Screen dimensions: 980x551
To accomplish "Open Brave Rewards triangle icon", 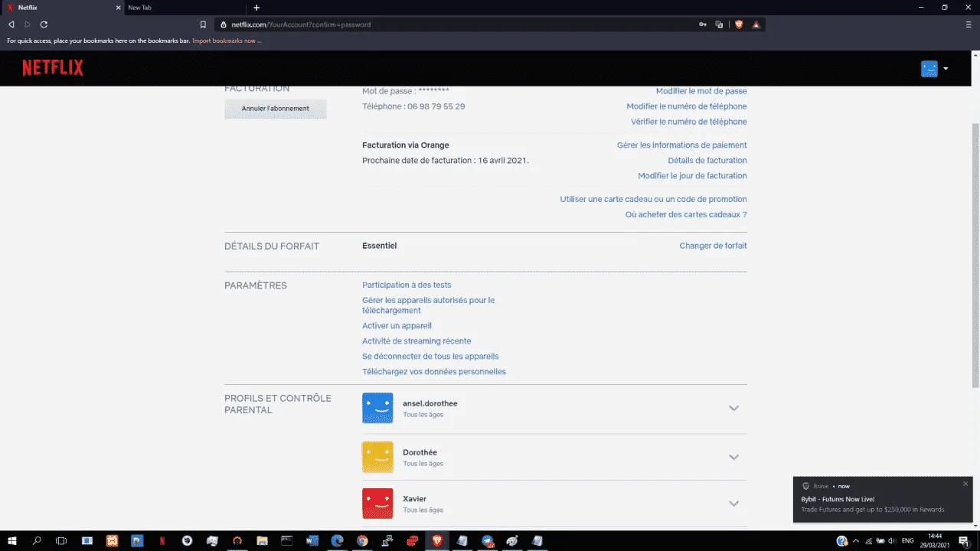I will pyautogui.click(x=756, y=24).
